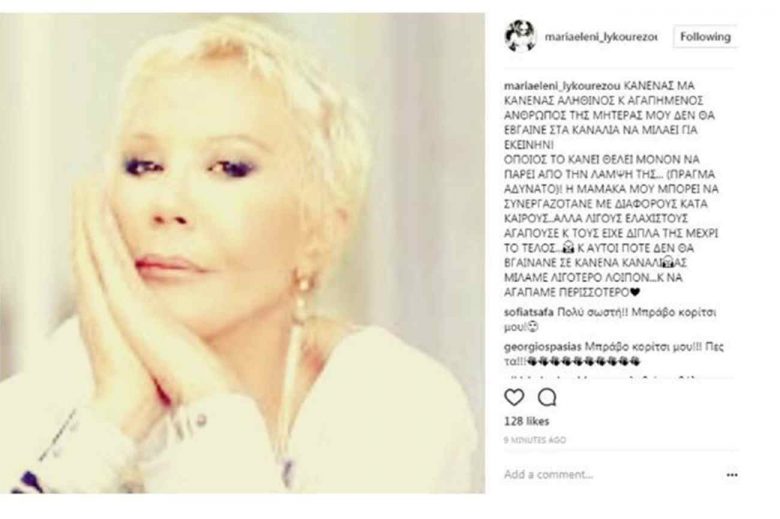Open the three-dots more options menu
Viewport: 780px width, 519px height.
[732, 475]
